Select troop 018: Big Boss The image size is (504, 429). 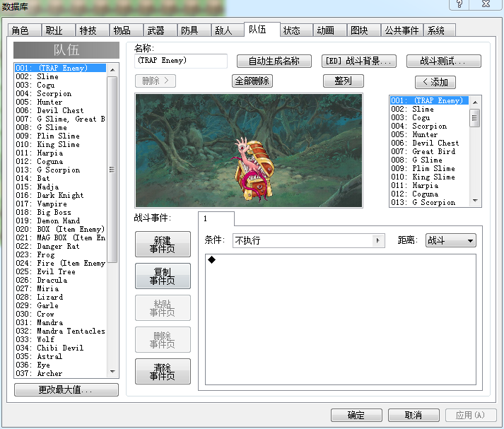[60, 212]
